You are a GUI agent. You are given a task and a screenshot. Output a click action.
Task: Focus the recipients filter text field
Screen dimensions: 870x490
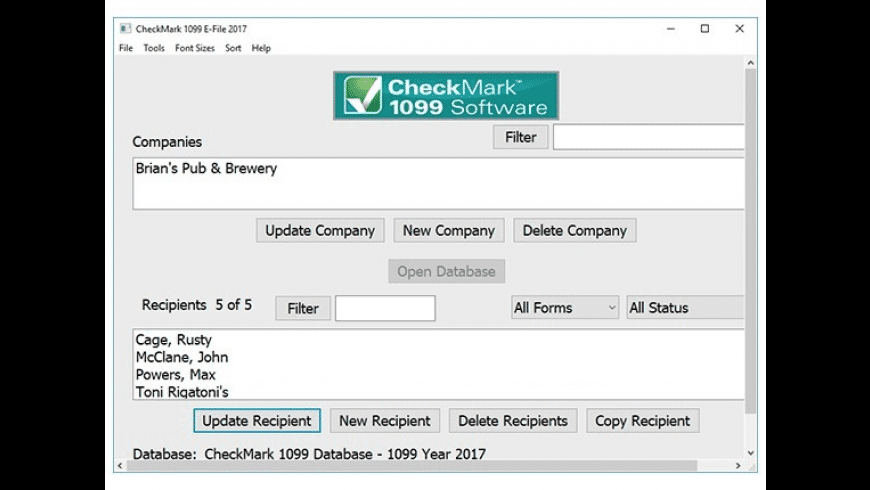385,309
